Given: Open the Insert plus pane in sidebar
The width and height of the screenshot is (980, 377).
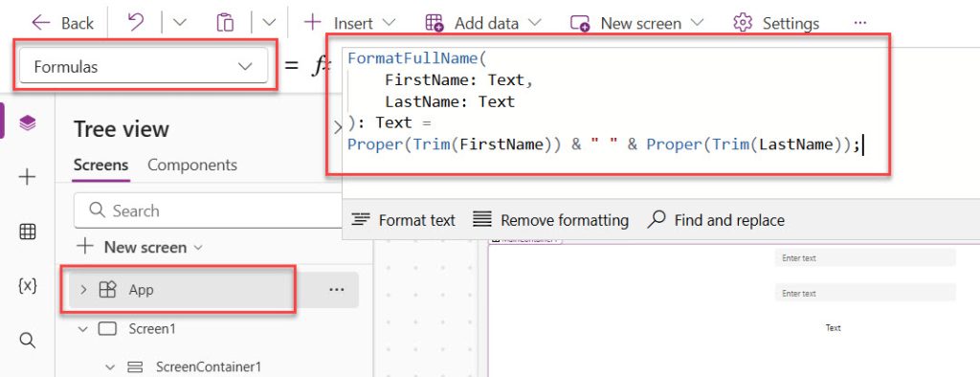Looking at the screenshot, I should 27,178.
